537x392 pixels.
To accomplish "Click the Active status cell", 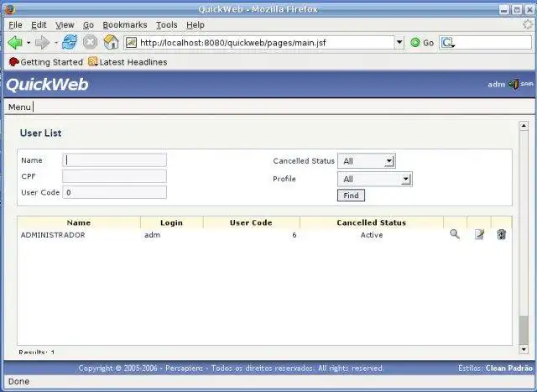I will tap(372, 235).
